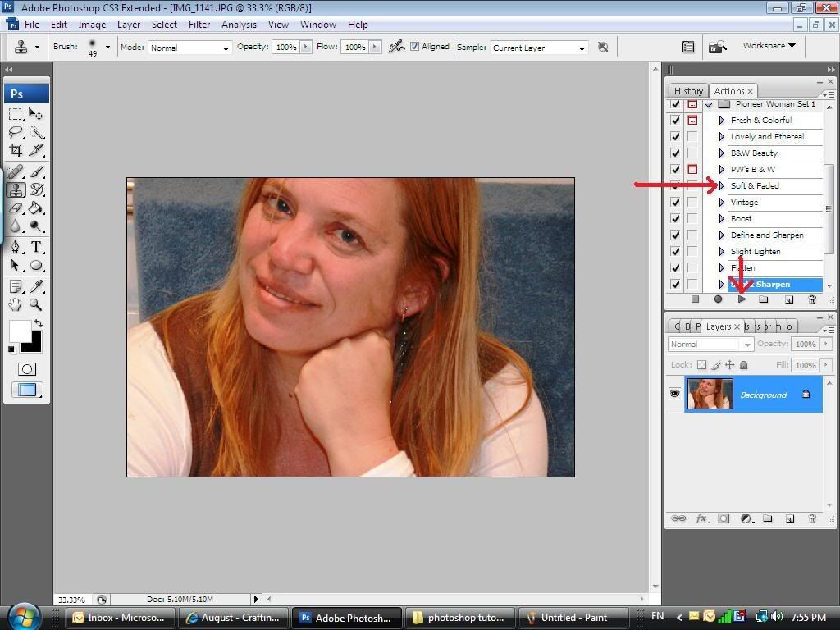Select the Paint Bucket tool
Screen dimensions: 840x630
coord(36,208)
